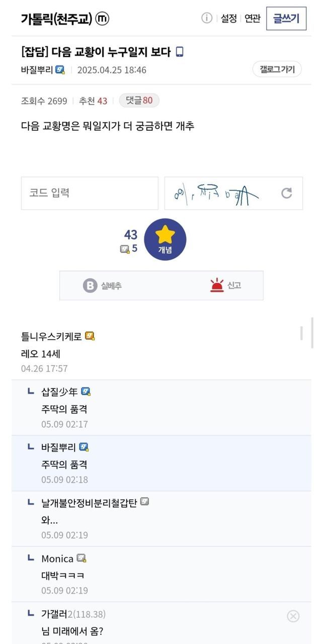
Task: Click the 코드 입력 code field
Action: pyautogui.click(x=90, y=193)
